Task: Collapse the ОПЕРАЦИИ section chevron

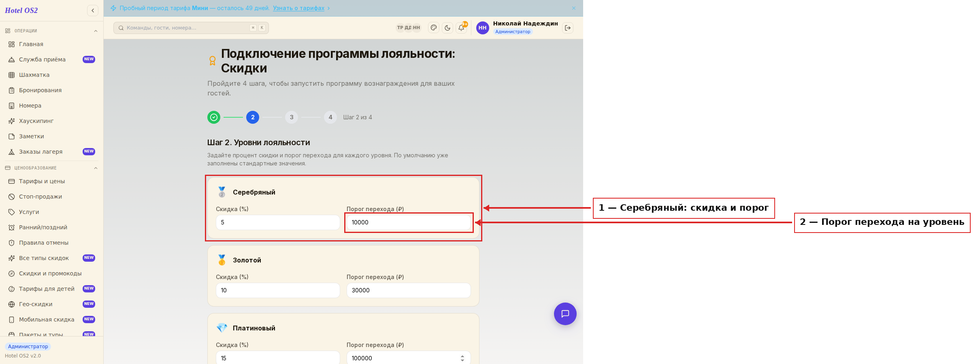Action: pos(96,31)
